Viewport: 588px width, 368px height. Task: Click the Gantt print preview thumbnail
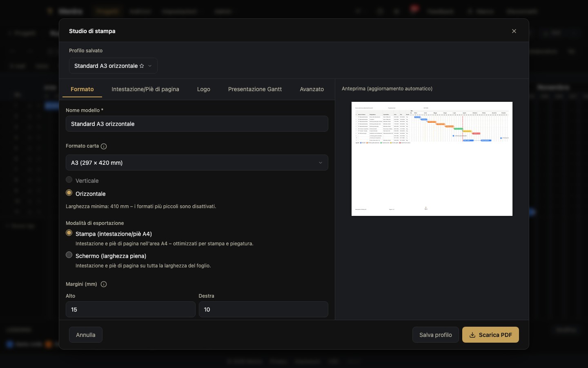tap(432, 159)
